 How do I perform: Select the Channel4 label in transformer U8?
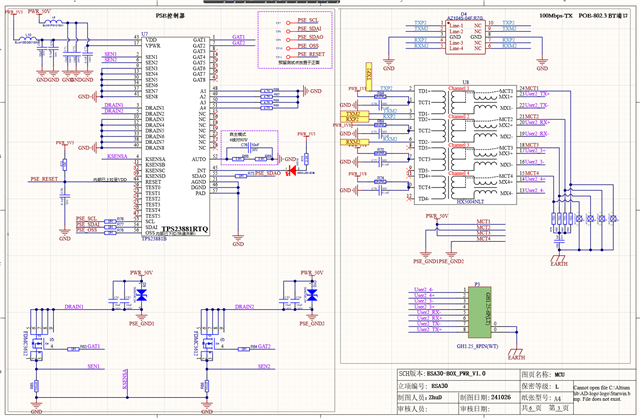pyautogui.click(x=459, y=173)
